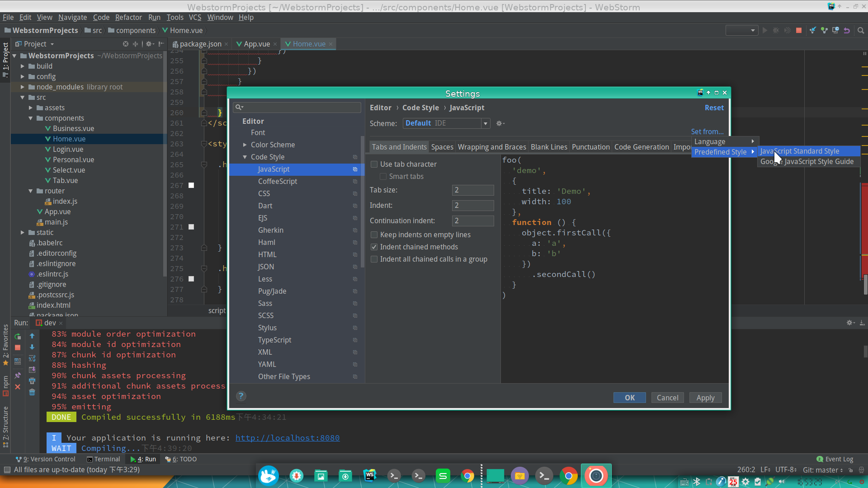
Task: Click the Clear All trash icon
Action: (x=32, y=392)
